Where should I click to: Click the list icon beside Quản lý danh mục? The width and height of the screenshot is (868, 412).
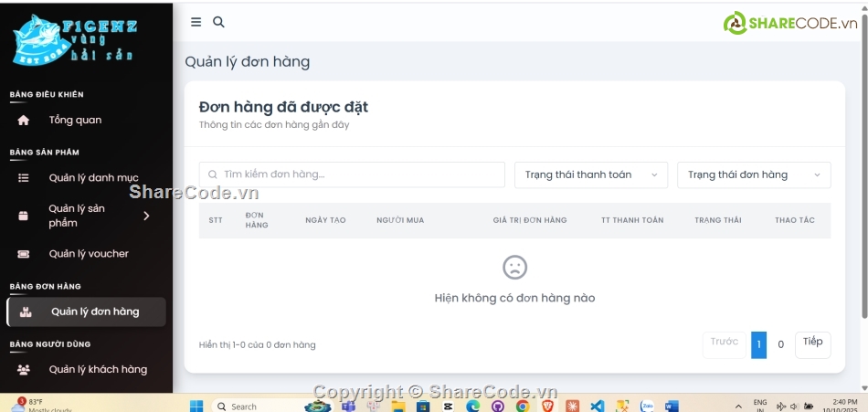pyautogui.click(x=24, y=178)
